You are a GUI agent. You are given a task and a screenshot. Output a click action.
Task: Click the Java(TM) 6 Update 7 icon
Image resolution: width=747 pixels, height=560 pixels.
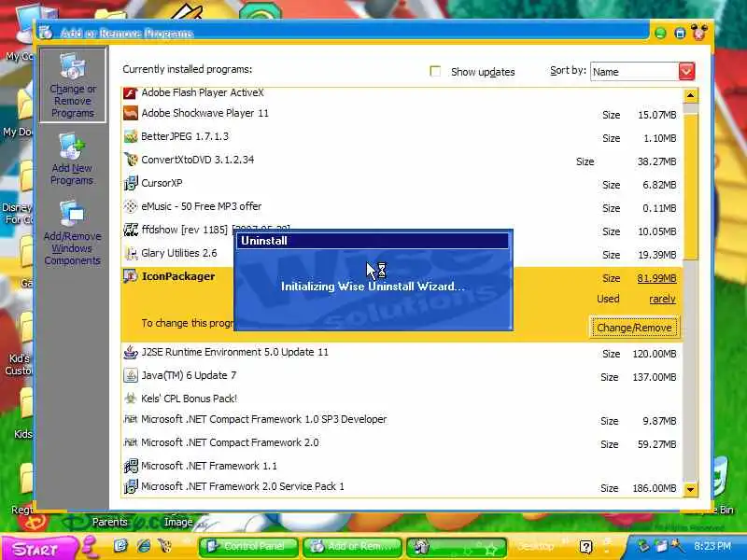point(131,375)
